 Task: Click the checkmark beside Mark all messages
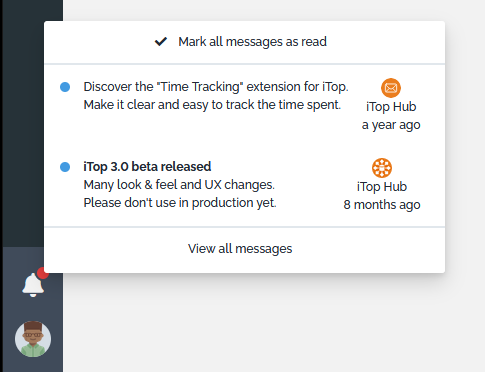[161, 42]
